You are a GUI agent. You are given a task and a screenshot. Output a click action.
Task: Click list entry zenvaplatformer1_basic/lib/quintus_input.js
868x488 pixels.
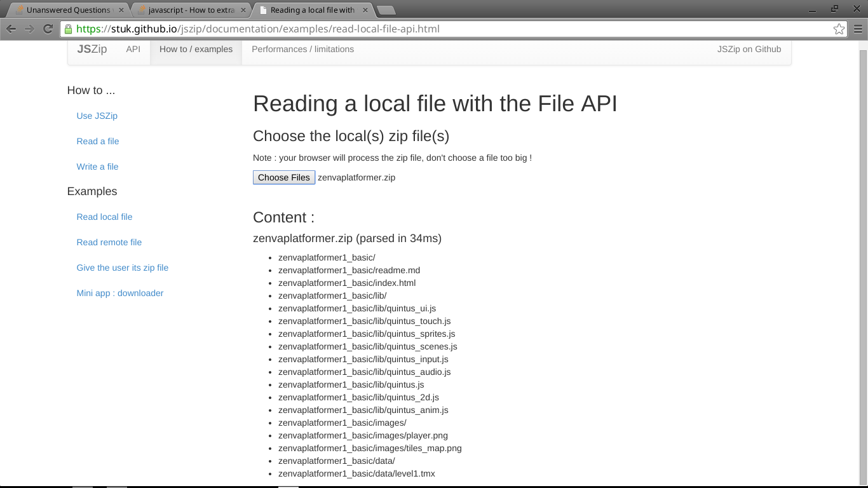[x=363, y=359]
